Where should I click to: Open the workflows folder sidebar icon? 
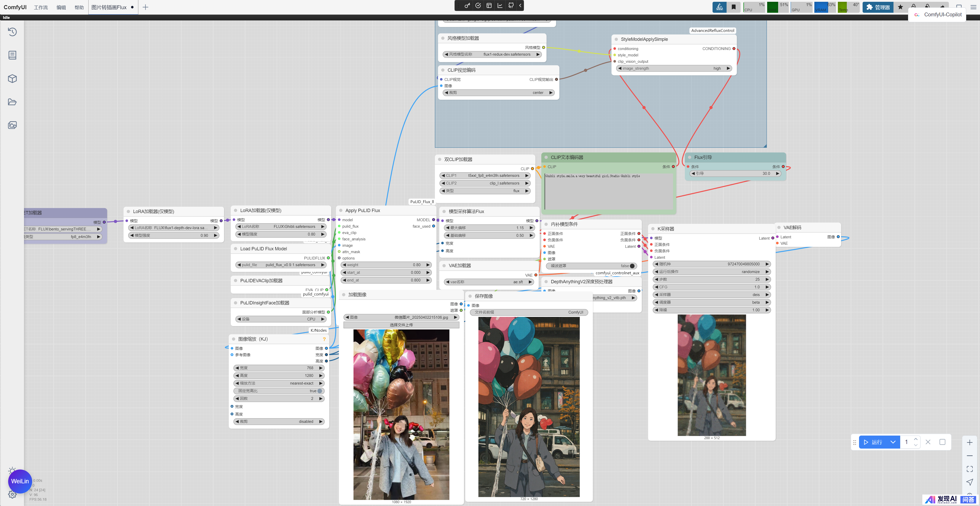[x=12, y=102]
